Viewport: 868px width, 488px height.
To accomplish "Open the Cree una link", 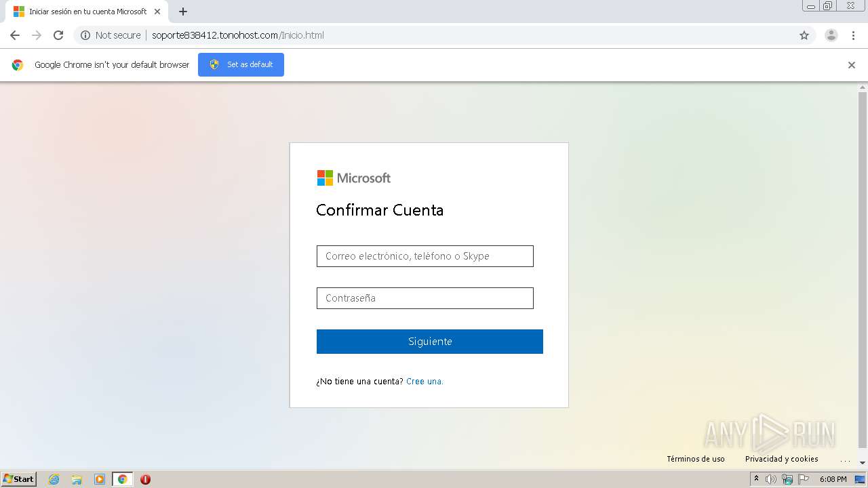I will (425, 382).
